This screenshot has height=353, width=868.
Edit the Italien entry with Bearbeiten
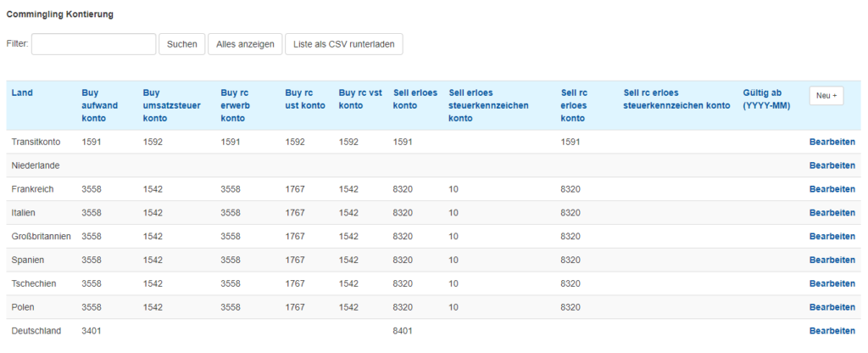coord(832,213)
